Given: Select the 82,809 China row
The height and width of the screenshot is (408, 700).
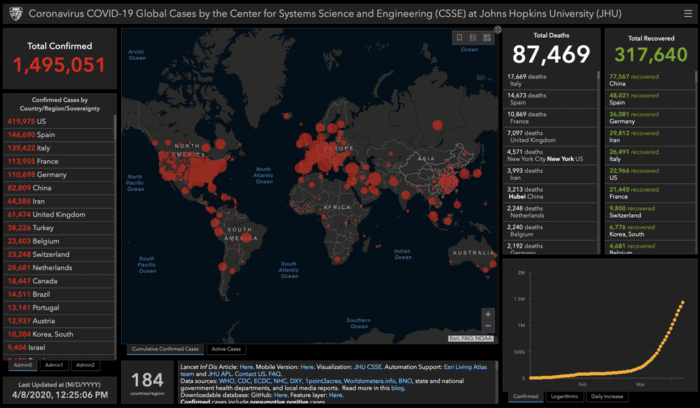Looking at the screenshot, I should click(x=59, y=188).
